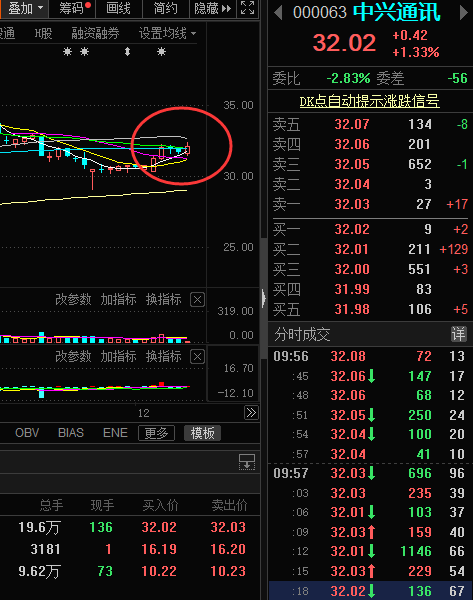Click the latest candlestick on the chart
473x600 pixels.
(188, 148)
